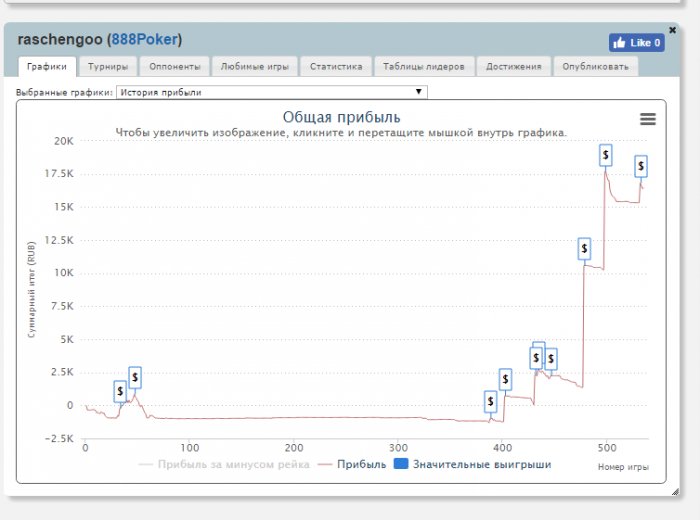Click the rightmost $ marker near 17.5K

pos(640,166)
